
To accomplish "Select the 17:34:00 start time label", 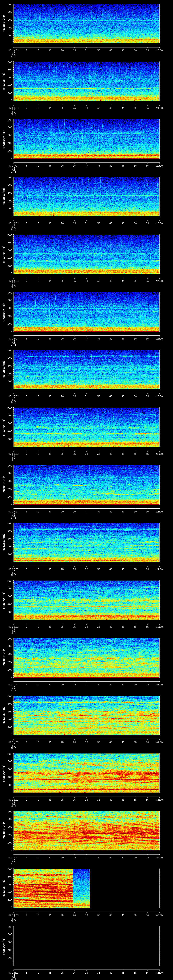I will coord(13,915).
